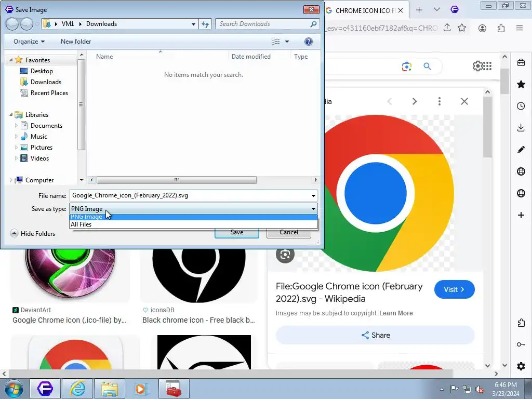This screenshot has width=532, height=399.
Task: Click the puzzle extensions icon in sidebar
Action: click(521, 323)
